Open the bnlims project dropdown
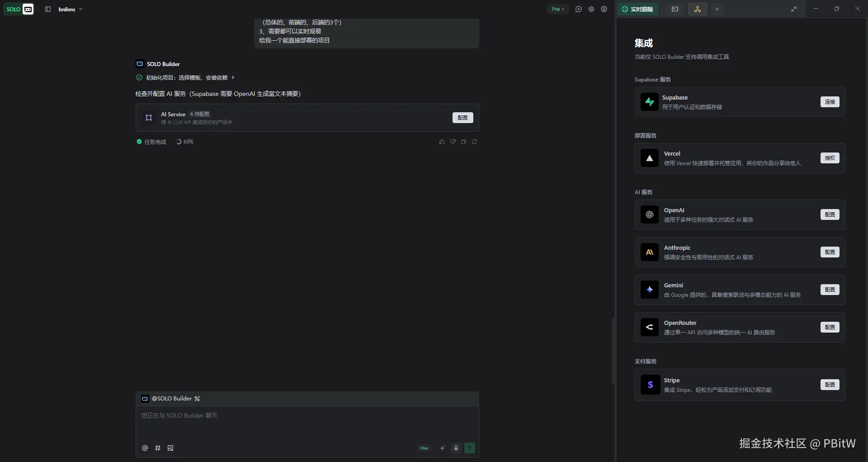This screenshot has width=868, height=462. (71, 9)
